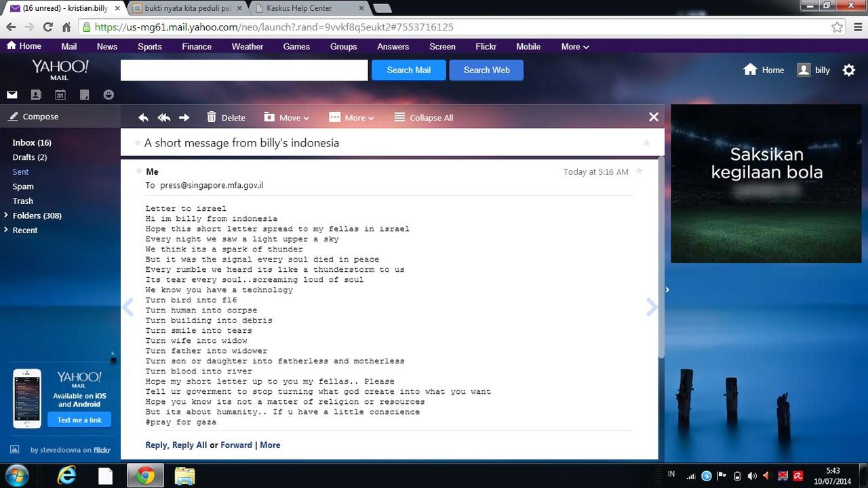The image size is (868, 488).
Task: Delete this message with the trash icon
Action: 212,117
